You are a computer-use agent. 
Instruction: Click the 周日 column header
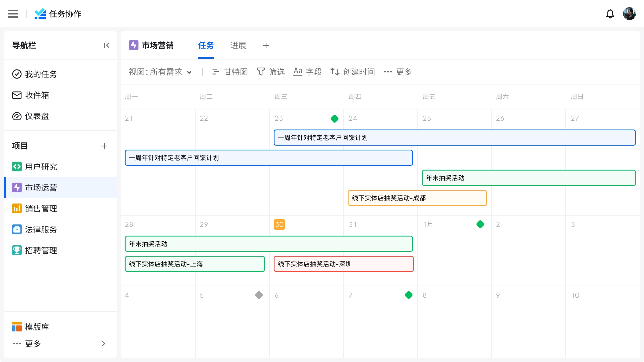[x=577, y=97]
